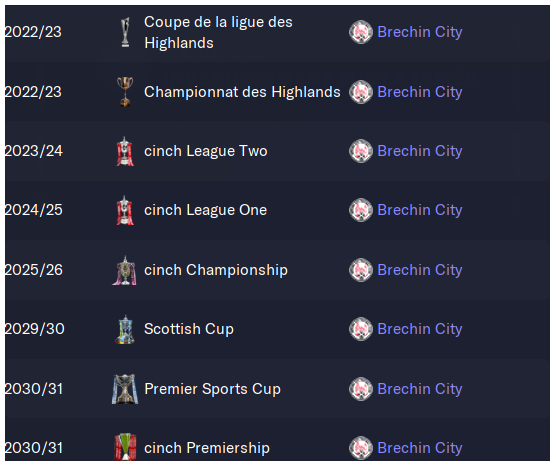Image resolution: width=556 pixels, height=467 pixels.
Task: Click Brechin City crest in Scottish Cup row
Action: tap(361, 329)
